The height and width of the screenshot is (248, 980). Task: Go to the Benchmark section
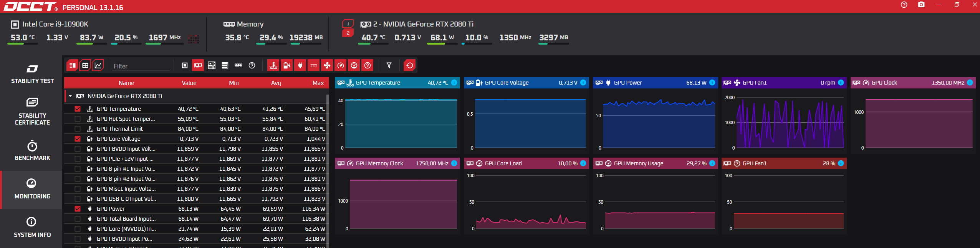coord(32,151)
